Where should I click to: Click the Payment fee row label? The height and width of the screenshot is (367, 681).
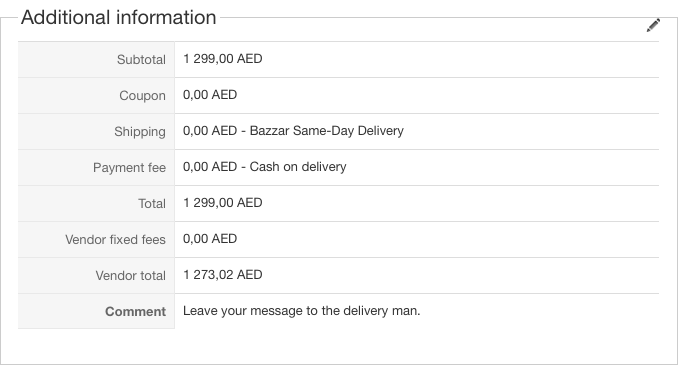129,168
